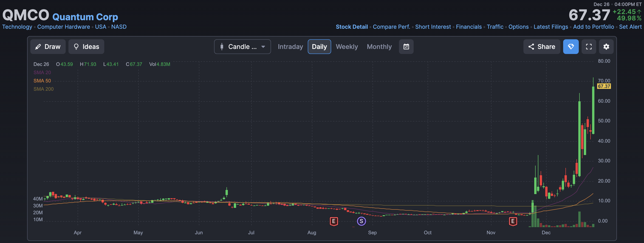Screen dimensions: 644x243
Task: Open chart settings gear icon
Action: click(606, 46)
